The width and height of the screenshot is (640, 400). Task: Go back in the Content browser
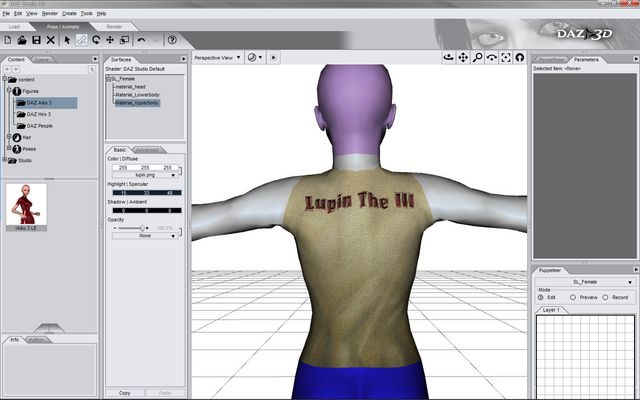click(x=7, y=69)
